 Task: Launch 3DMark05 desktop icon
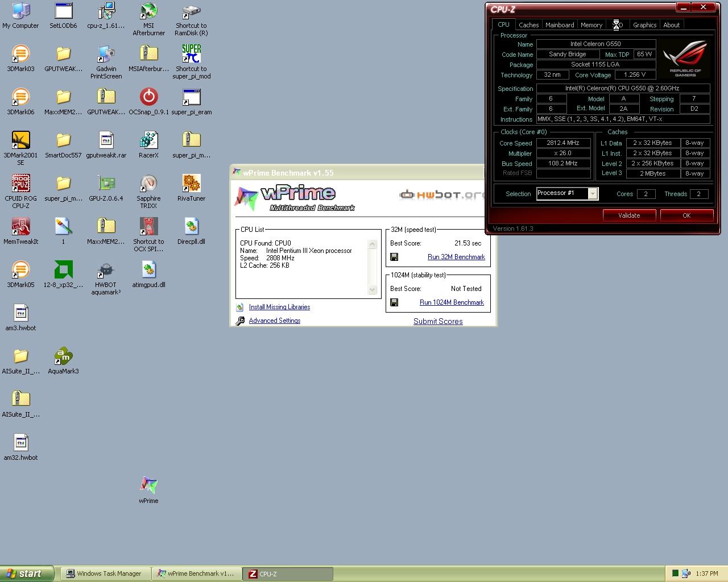click(20, 275)
